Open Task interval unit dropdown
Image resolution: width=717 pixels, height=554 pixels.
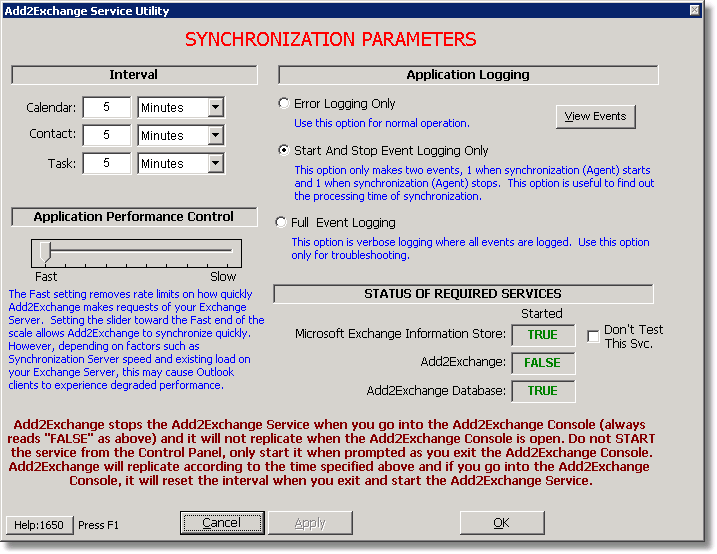[x=216, y=164]
